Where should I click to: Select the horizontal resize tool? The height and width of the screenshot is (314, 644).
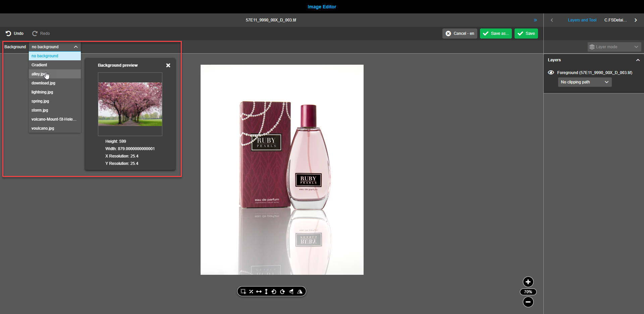(x=259, y=291)
